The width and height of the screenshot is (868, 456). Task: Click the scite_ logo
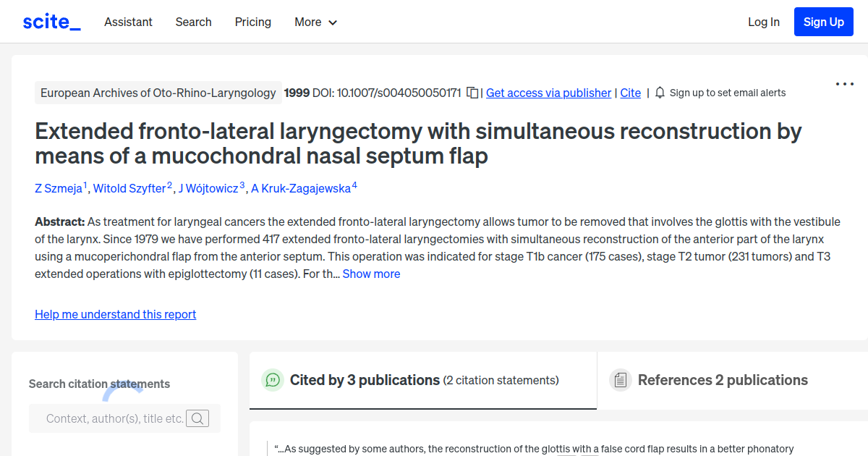coord(51,21)
